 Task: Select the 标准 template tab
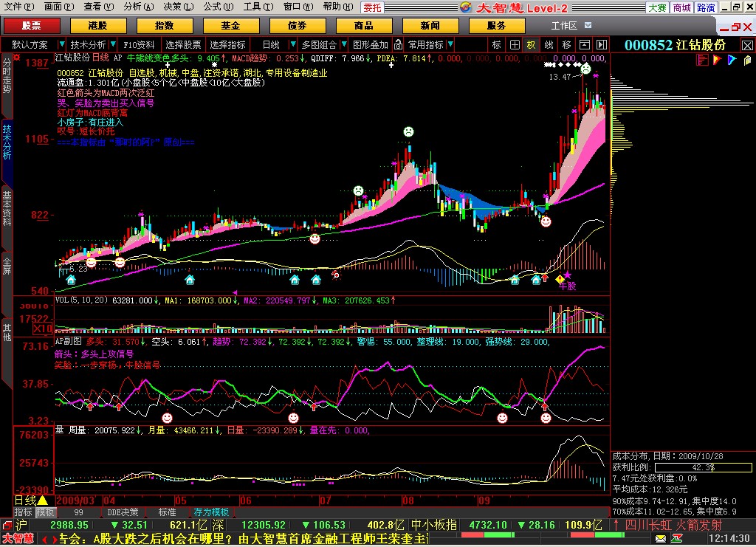[167, 512]
